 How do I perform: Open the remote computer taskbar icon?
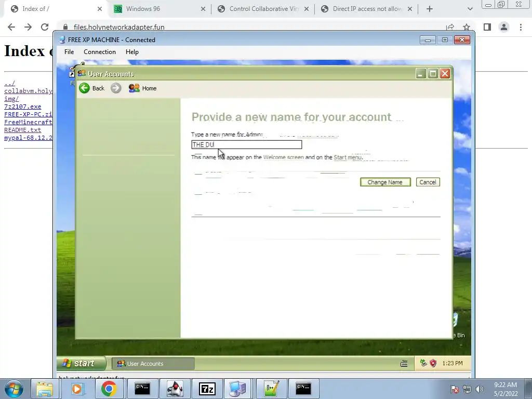(x=237, y=389)
